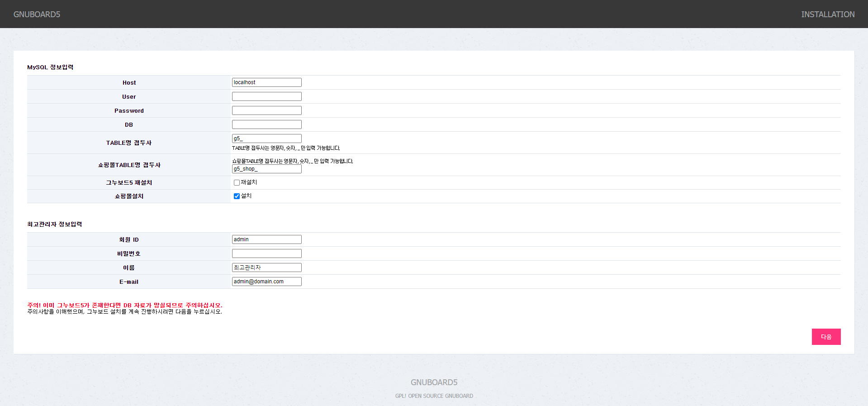Click the 재설치 checkbox label text
868x406 pixels.
249,182
